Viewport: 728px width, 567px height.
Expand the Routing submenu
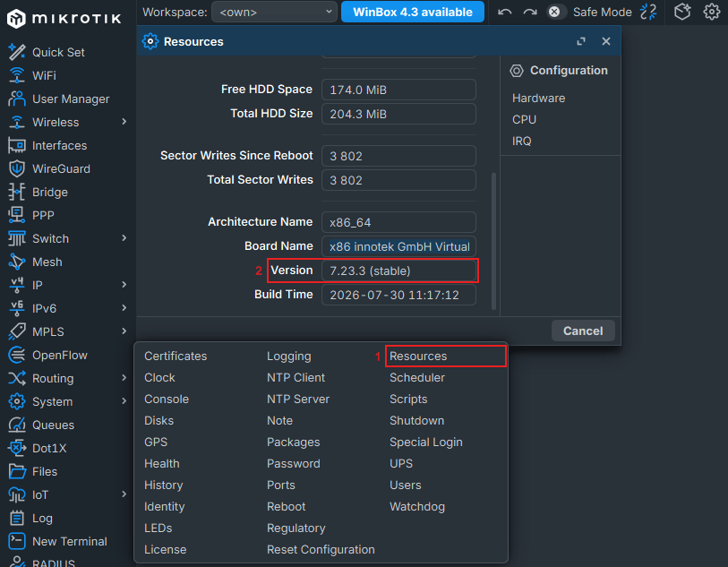click(x=124, y=378)
